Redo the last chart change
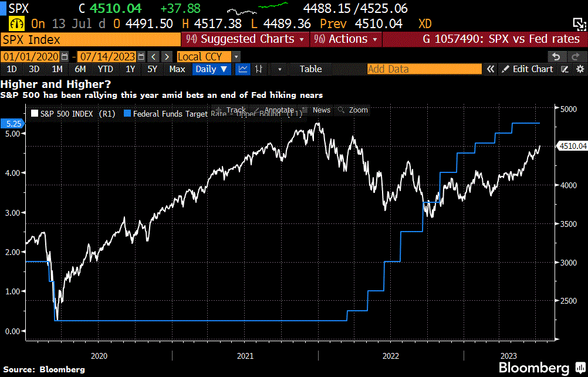 tap(576, 57)
